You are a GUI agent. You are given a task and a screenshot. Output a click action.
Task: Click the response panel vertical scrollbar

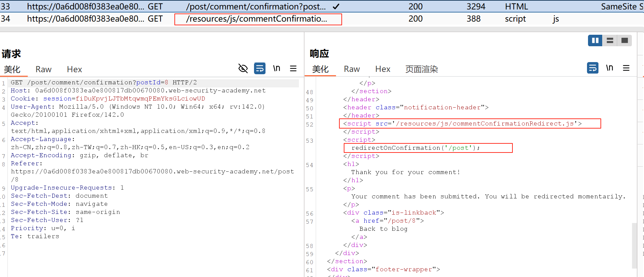pos(634,245)
